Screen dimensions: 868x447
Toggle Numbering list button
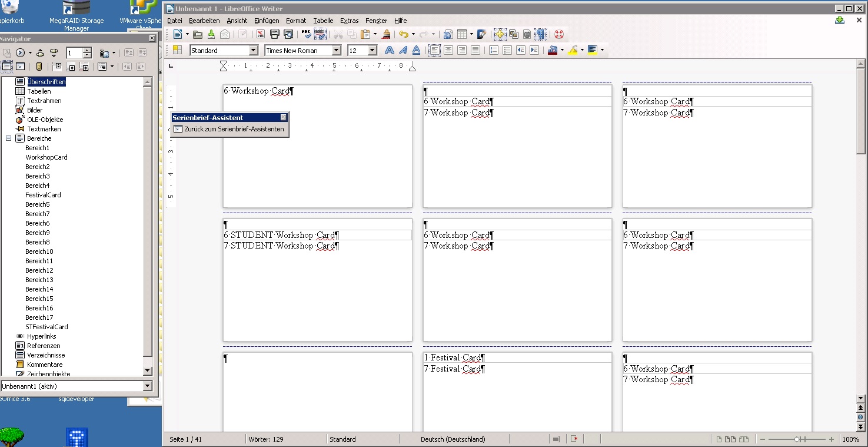(493, 50)
